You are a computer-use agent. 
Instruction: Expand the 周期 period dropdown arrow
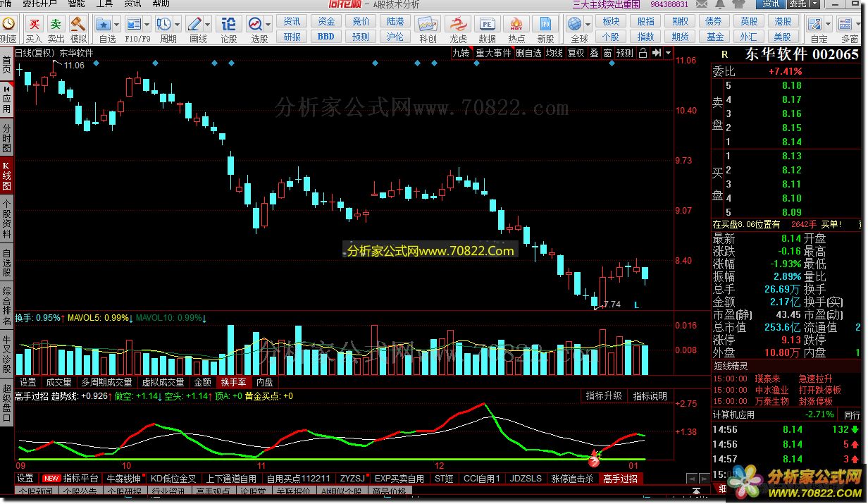tap(178, 24)
